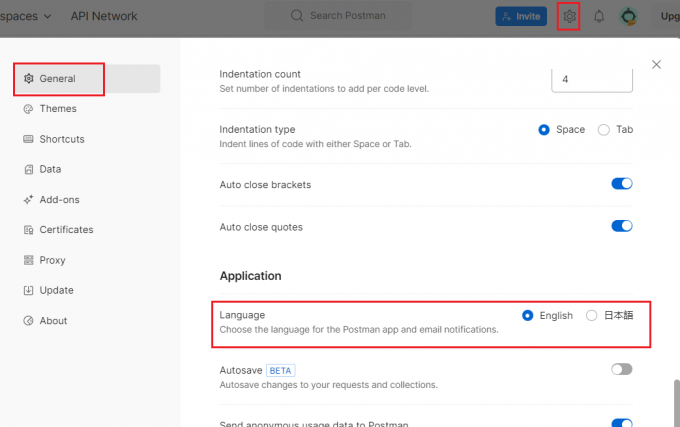Click the Shortcuts keyboard icon
Viewport: 680px width, 427px height.
[28, 139]
